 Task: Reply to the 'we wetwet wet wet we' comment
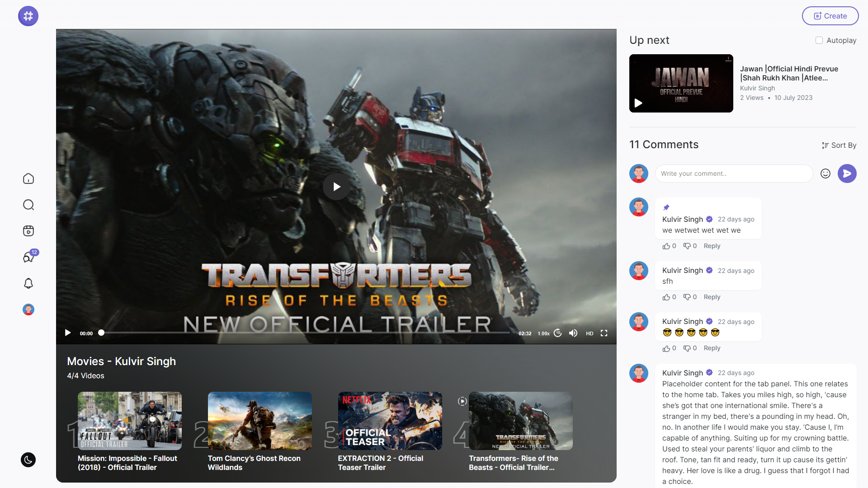click(712, 246)
